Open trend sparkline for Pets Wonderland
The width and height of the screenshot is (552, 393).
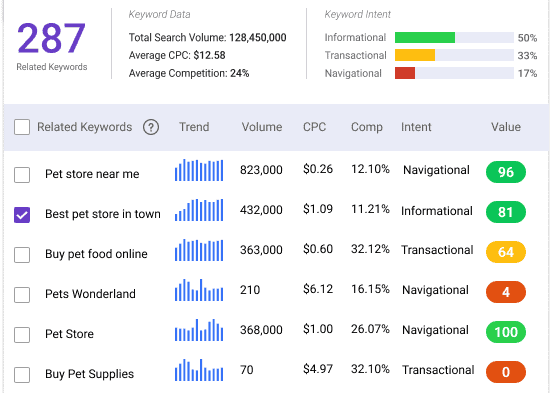click(x=199, y=290)
